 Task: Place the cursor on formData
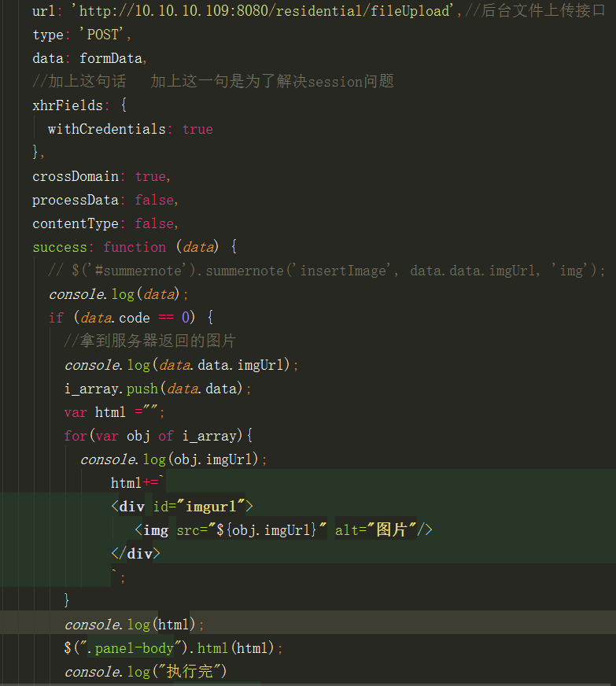coord(111,57)
